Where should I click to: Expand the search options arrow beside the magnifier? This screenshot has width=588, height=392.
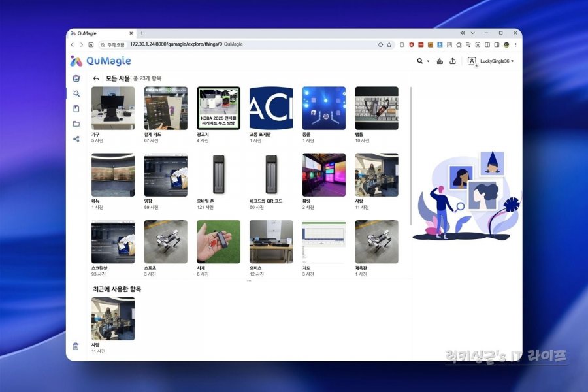point(428,61)
